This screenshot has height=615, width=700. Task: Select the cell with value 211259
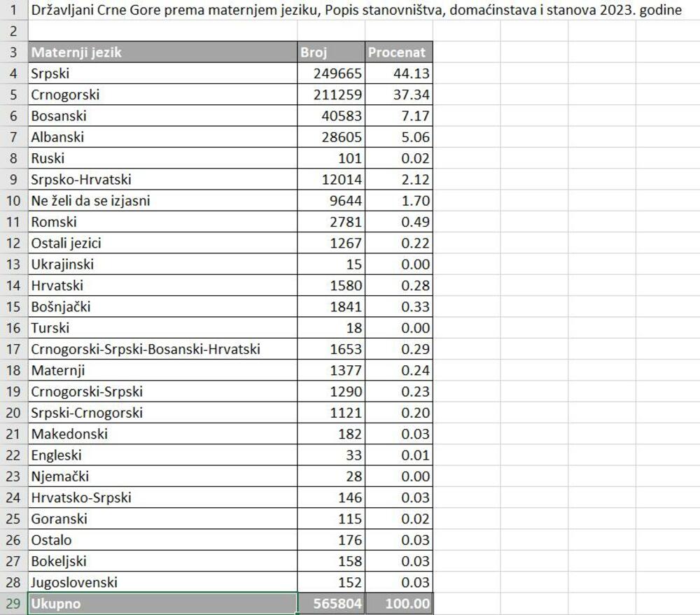tap(330, 94)
